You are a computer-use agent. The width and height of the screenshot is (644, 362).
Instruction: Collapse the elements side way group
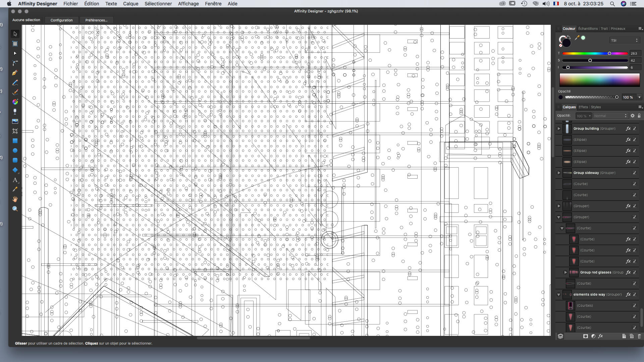click(559, 295)
